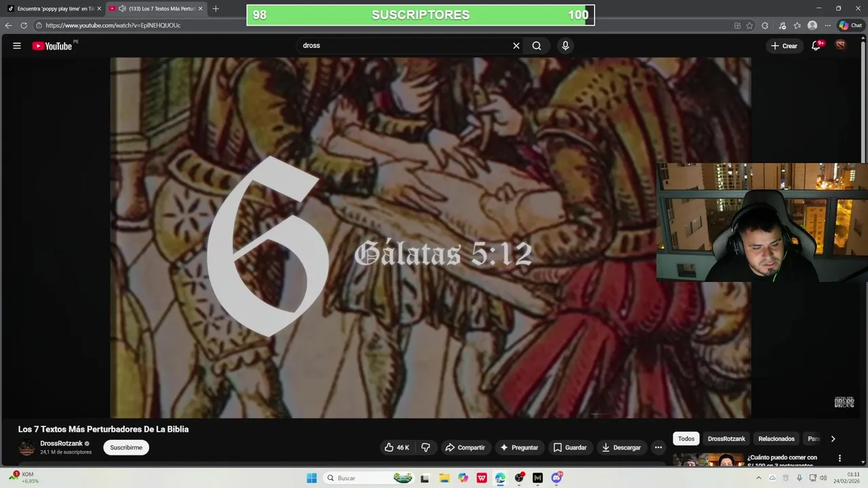The image size is (868, 488).
Task: Open the Copilot app in taskbar
Action: 463,478
